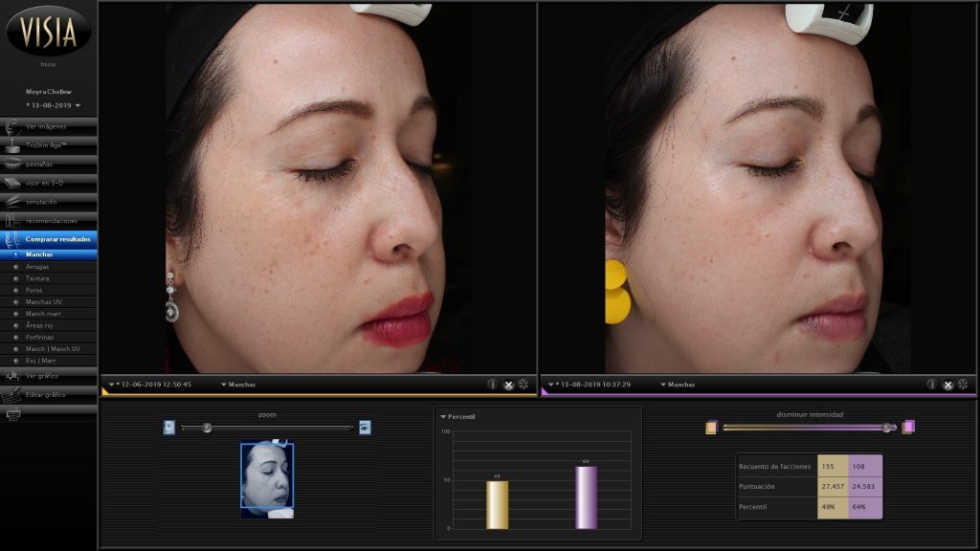The height and width of the screenshot is (551, 980).
Task: Close the left image panel with X icon
Action: (x=509, y=385)
